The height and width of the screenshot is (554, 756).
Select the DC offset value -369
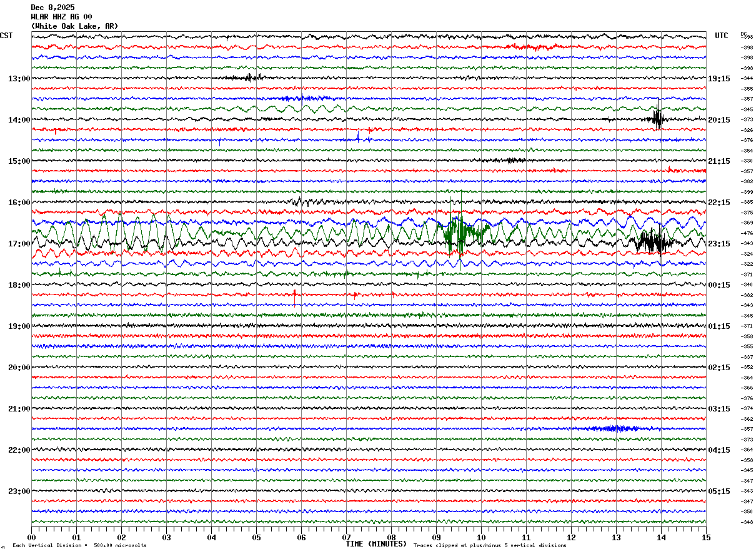tap(747, 223)
